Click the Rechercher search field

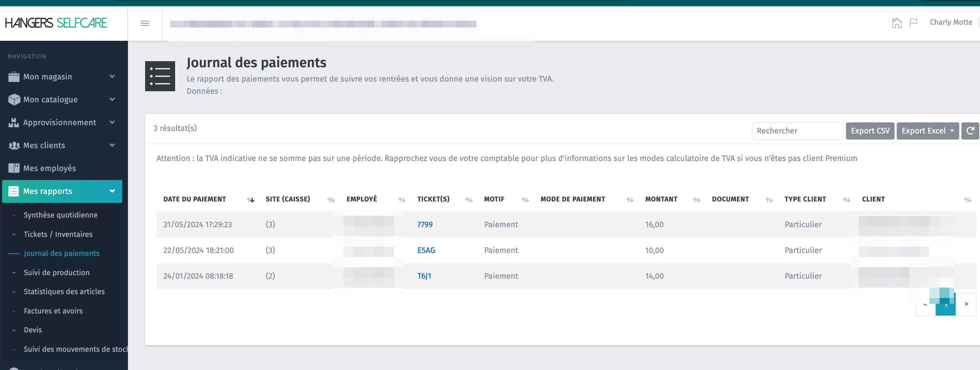797,131
